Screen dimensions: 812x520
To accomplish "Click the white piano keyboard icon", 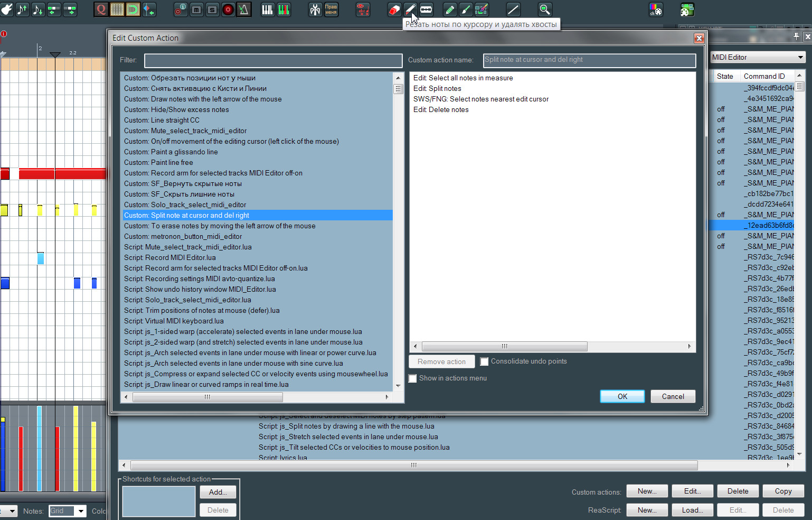I will coord(268,10).
